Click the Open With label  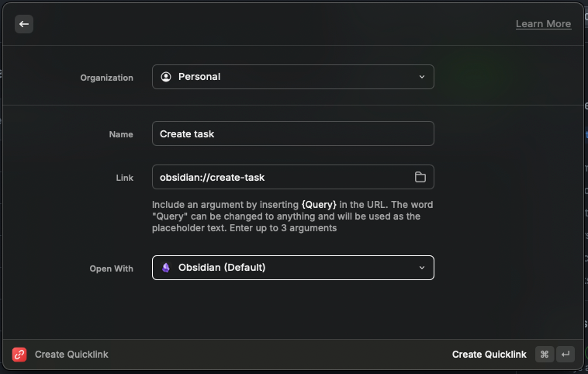111,268
